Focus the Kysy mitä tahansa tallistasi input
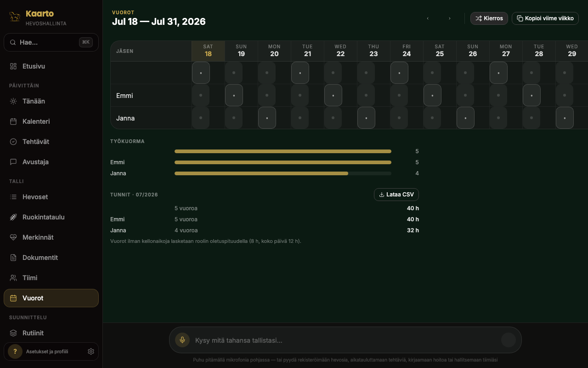Image resolution: width=588 pixels, height=368 pixels. pos(345,340)
